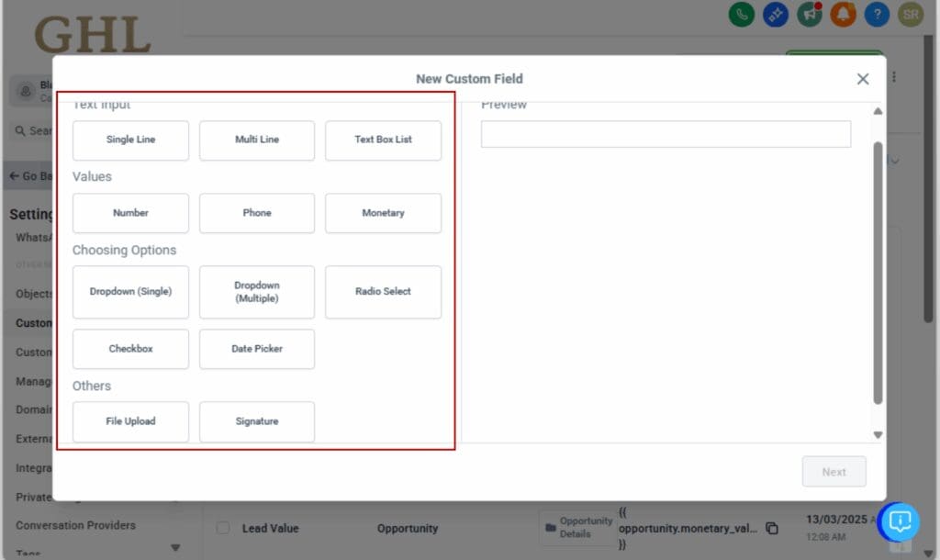Click the empty Preview input field

[665, 133]
